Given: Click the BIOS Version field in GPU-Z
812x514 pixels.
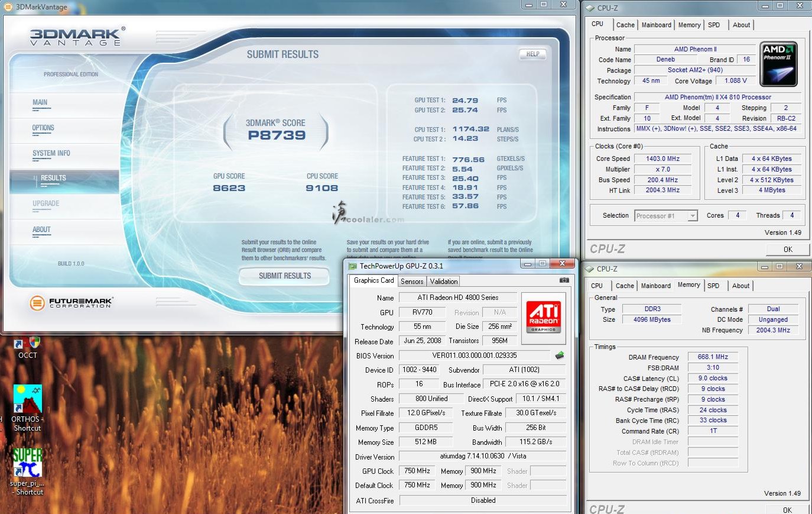Looking at the screenshot, I should 475,355.
